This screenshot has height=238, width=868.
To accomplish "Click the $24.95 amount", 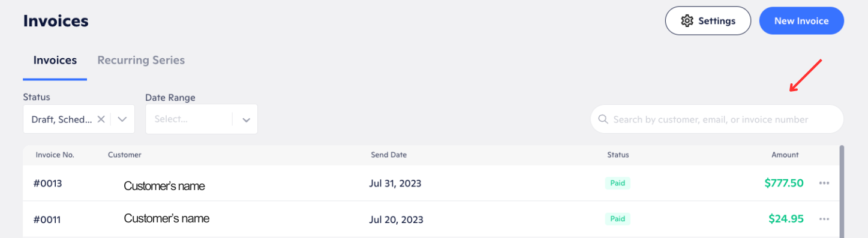I will point(786,219).
